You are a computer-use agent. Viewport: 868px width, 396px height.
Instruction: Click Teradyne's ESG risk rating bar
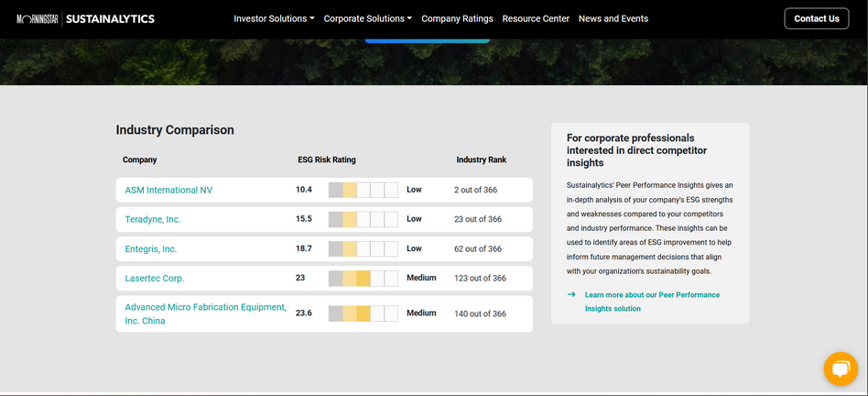363,219
